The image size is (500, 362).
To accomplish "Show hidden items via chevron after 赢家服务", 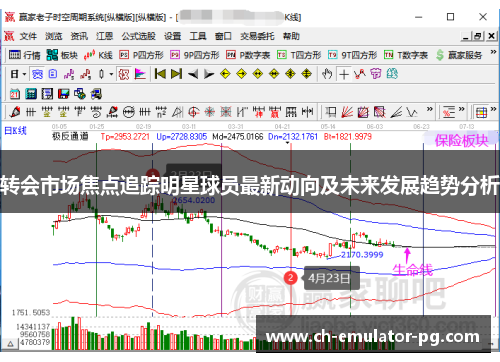I will 493,52.
